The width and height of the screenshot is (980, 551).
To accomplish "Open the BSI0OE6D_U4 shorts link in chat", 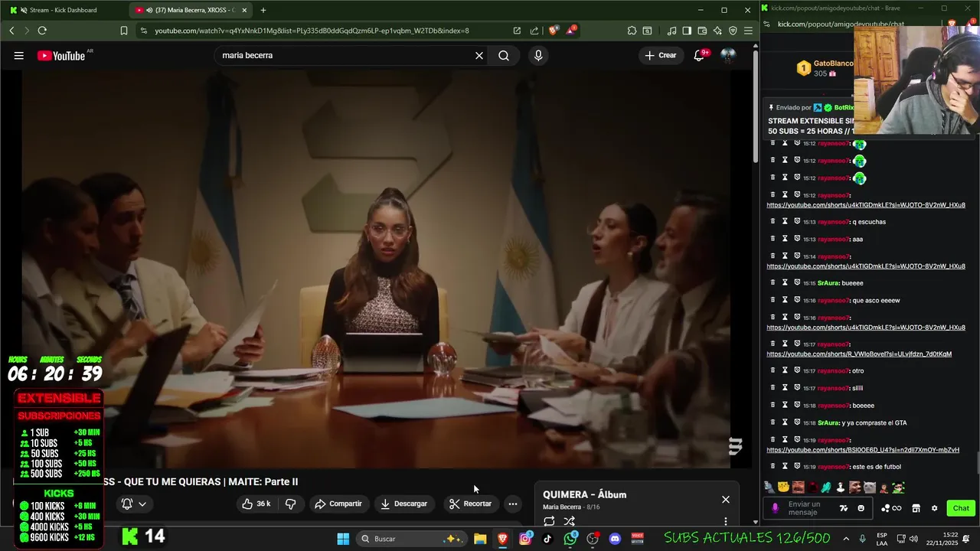I will click(x=863, y=450).
